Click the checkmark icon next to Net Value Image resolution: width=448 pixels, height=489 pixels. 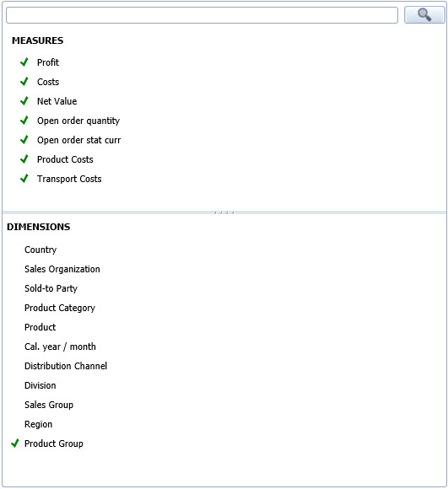point(24,100)
